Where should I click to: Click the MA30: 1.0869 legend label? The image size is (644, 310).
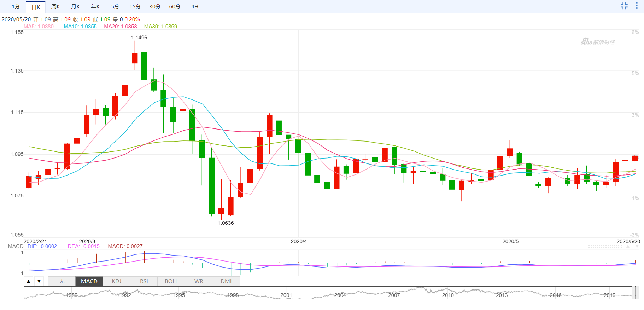coord(160,27)
